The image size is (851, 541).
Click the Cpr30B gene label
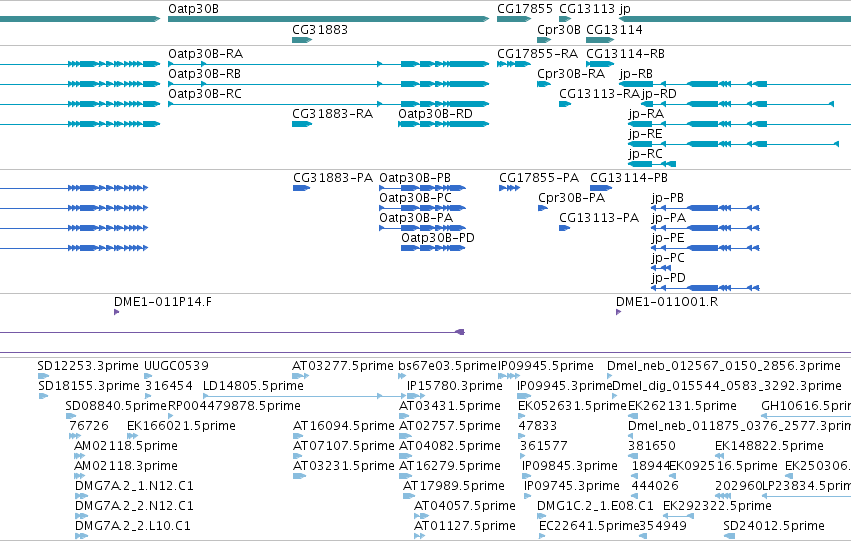(x=558, y=29)
